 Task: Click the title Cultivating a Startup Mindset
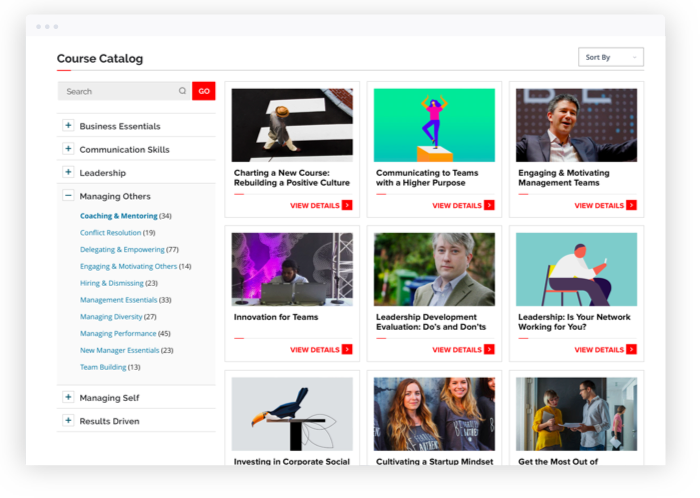click(434, 461)
